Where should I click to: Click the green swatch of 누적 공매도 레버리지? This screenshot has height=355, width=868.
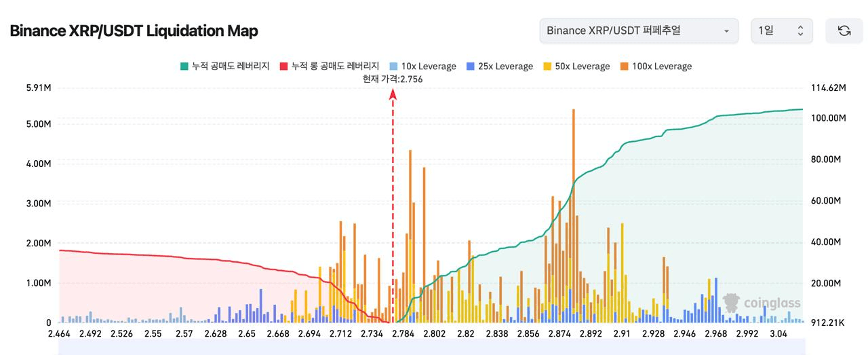pyautogui.click(x=184, y=67)
